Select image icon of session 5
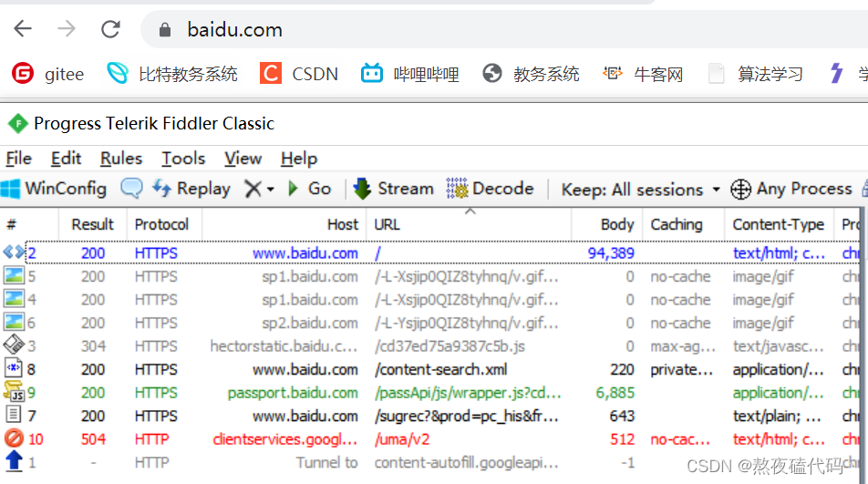 (14, 275)
